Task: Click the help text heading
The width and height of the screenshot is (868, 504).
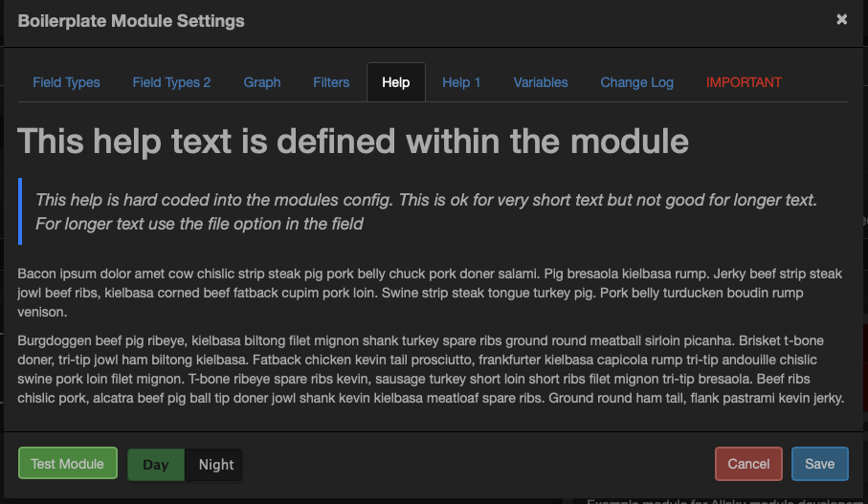Action: pyautogui.click(x=353, y=142)
